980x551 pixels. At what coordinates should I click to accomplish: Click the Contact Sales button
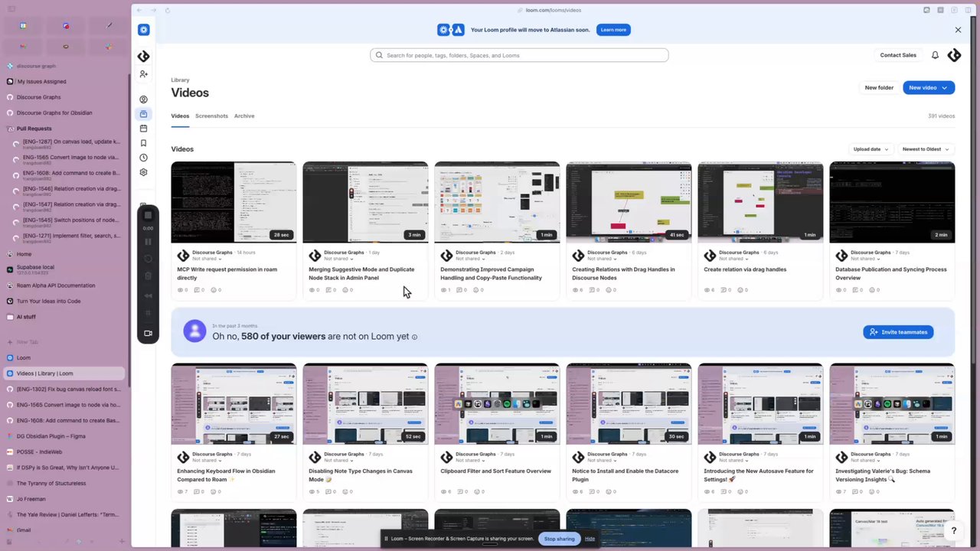click(898, 55)
